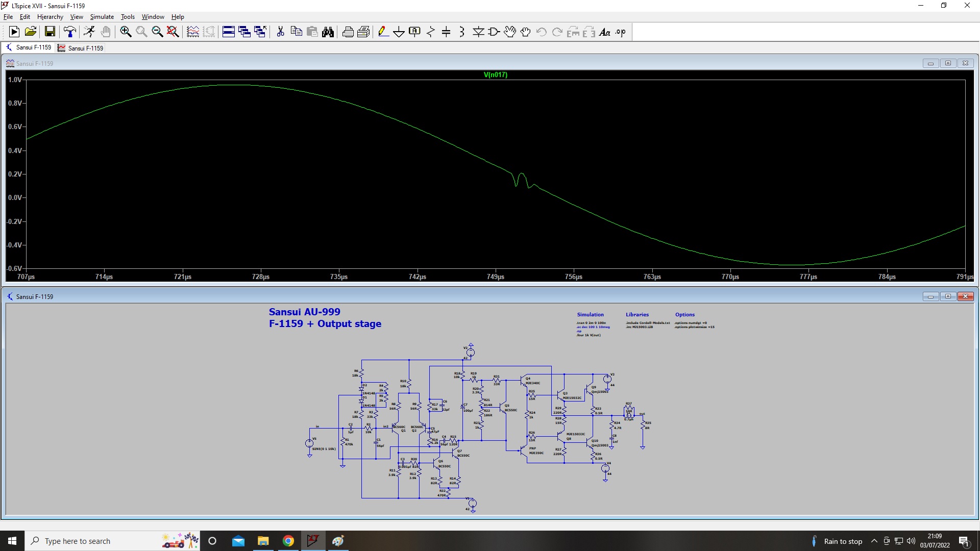980x551 pixels.
Task: Click the Mirror component icon
Action: [589, 32]
